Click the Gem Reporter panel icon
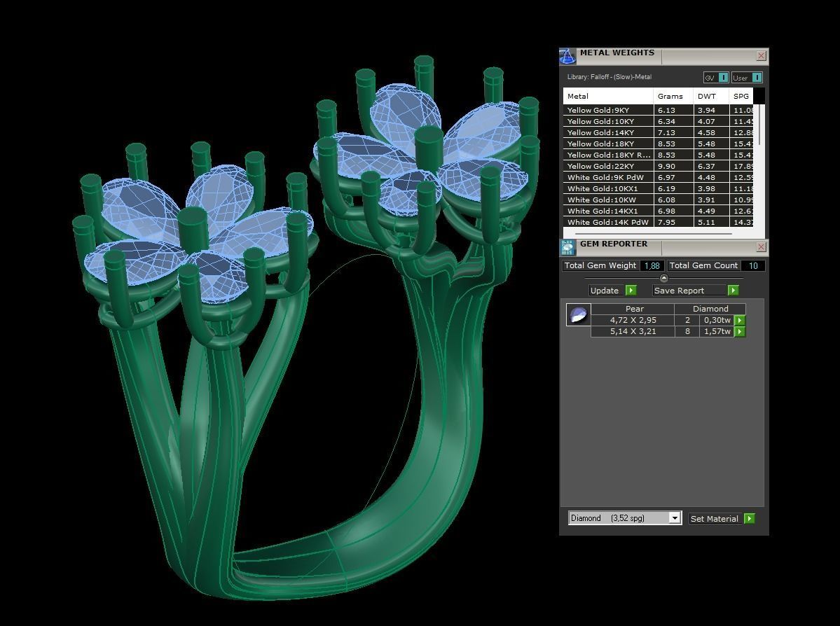 pyautogui.click(x=567, y=247)
